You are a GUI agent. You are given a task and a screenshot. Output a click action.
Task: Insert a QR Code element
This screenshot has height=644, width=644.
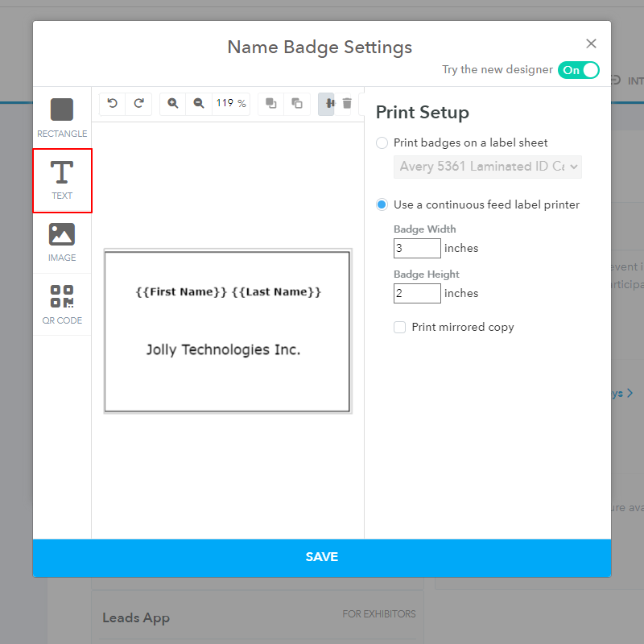62,304
